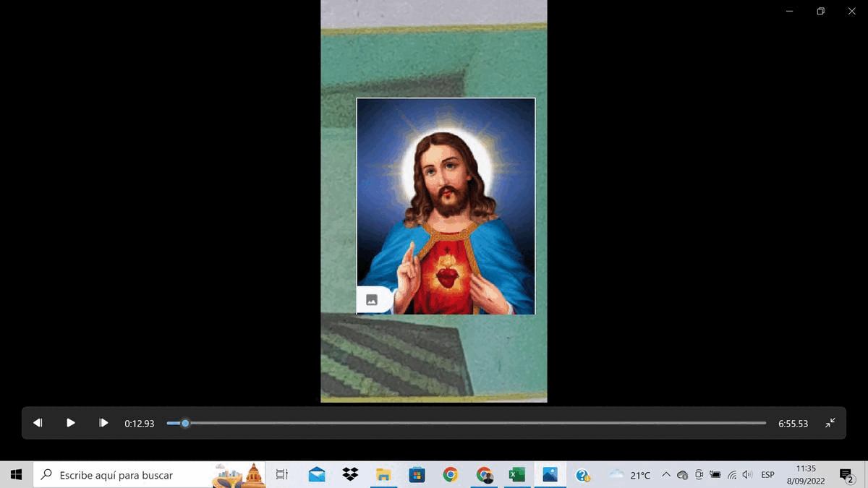This screenshot has height=488, width=868.
Task: Open the Windows Start menu
Action: 16,475
